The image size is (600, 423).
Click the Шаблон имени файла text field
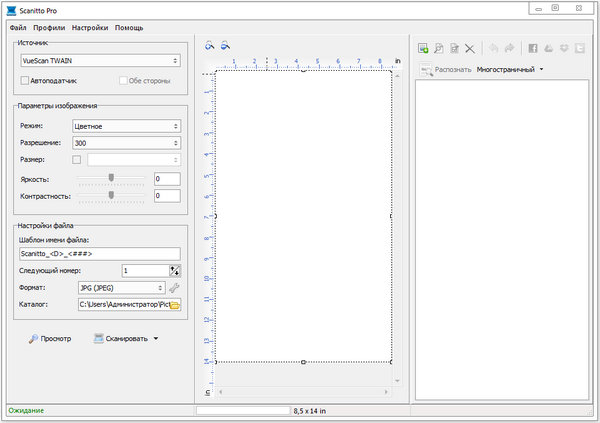point(98,254)
